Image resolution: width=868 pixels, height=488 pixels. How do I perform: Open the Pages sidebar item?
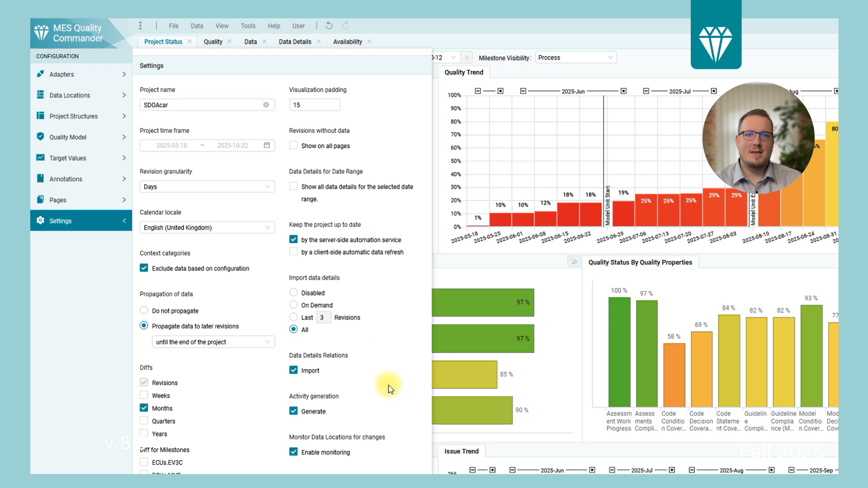[x=58, y=200]
